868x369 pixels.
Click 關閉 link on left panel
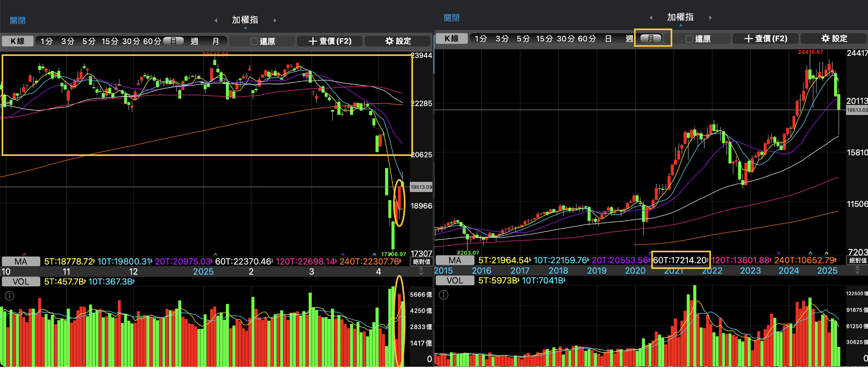pyautogui.click(x=18, y=20)
